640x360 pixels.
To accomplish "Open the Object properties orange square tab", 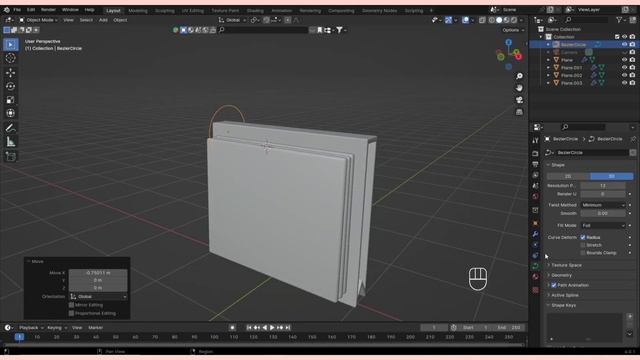I will click(x=535, y=224).
